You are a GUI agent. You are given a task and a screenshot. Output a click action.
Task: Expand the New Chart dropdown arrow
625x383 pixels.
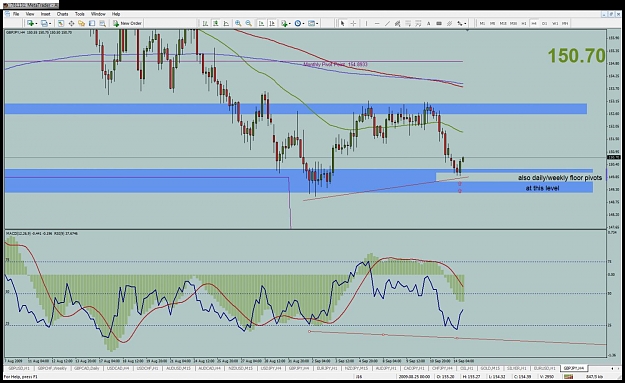[x=36, y=24]
